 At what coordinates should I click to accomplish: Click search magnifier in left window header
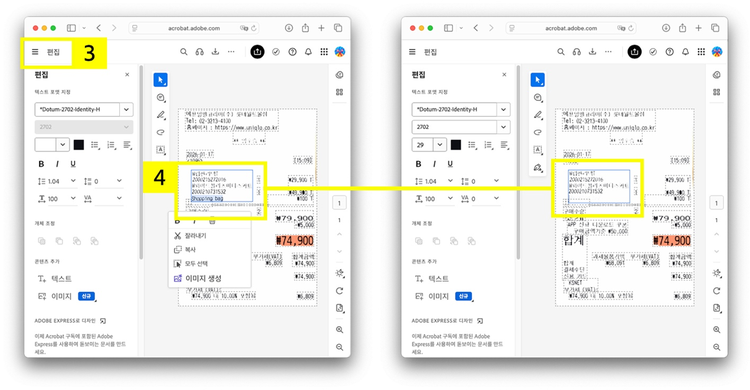184,52
